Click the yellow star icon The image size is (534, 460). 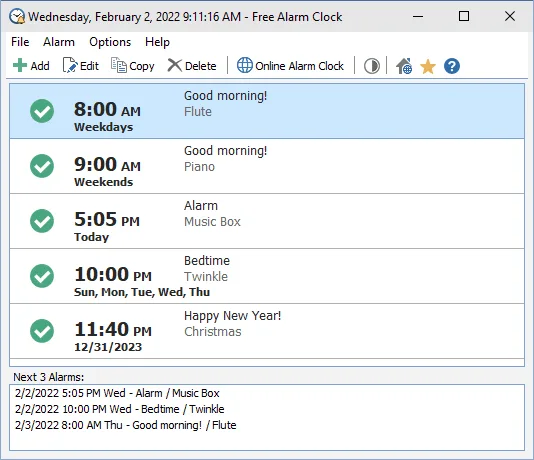click(428, 66)
